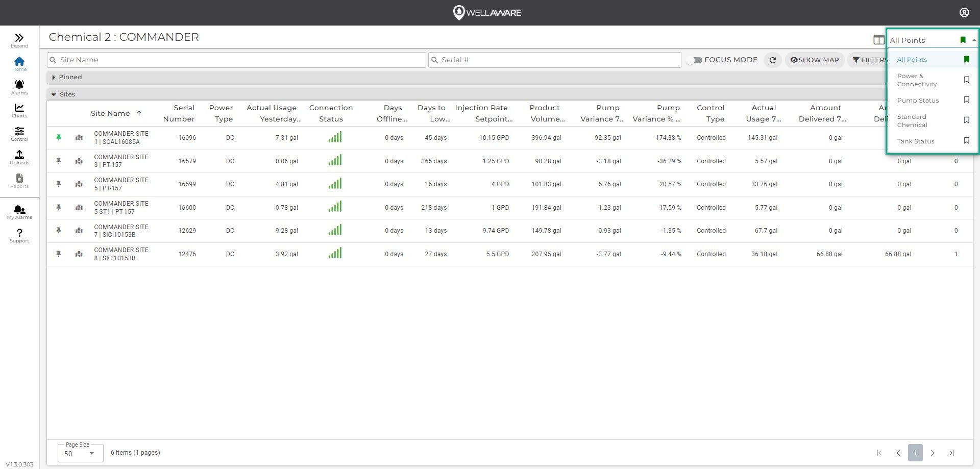The height and width of the screenshot is (469, 980).
Task: Click the WellAware logo
Action: [x=487, y=12]
